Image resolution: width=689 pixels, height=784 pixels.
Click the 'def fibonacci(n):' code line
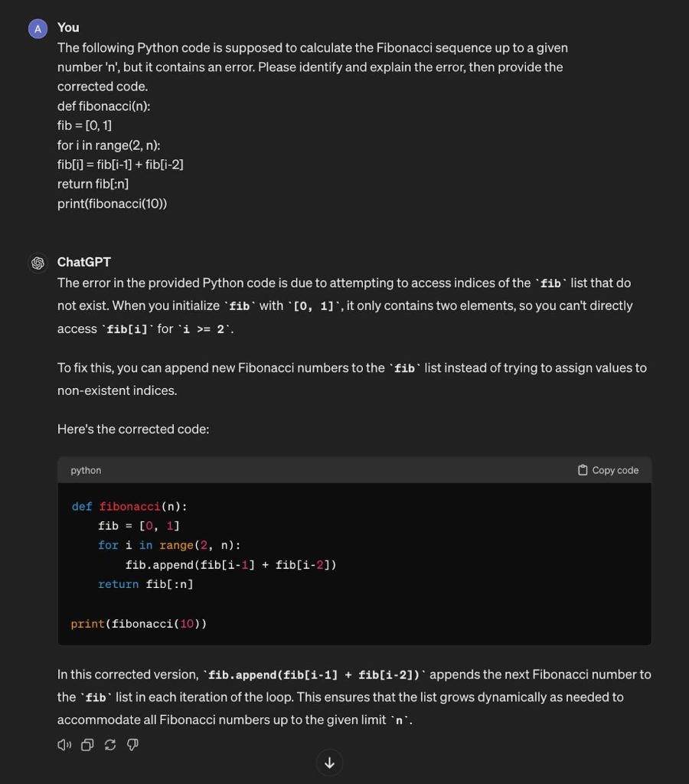129,506
